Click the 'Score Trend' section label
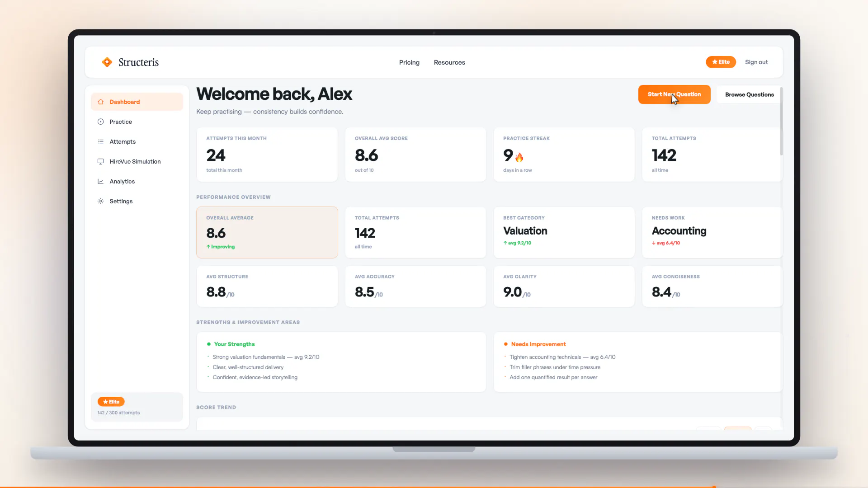The width and height of the screenshot is (868, 488). pos(216,408)
